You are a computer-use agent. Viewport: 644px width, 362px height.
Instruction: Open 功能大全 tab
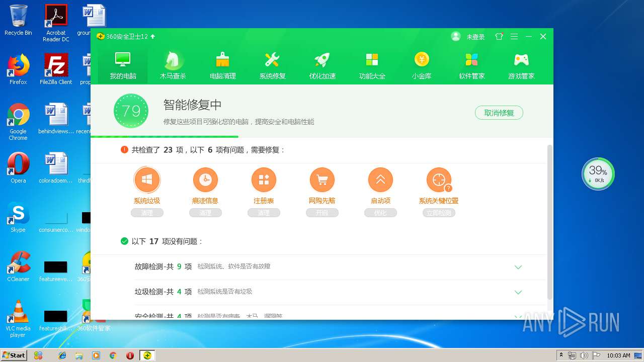click(x=372, y=65)
